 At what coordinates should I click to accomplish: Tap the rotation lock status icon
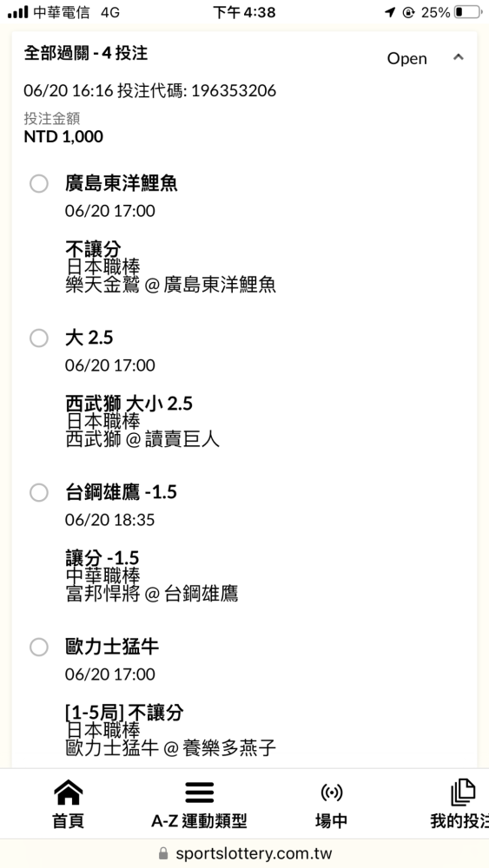click(408, 12)
